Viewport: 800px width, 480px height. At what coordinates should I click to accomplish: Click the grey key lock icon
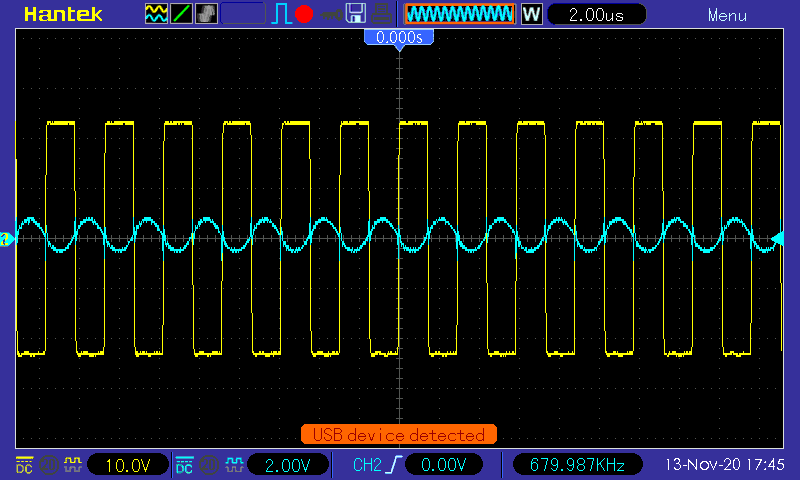(332, 15)
